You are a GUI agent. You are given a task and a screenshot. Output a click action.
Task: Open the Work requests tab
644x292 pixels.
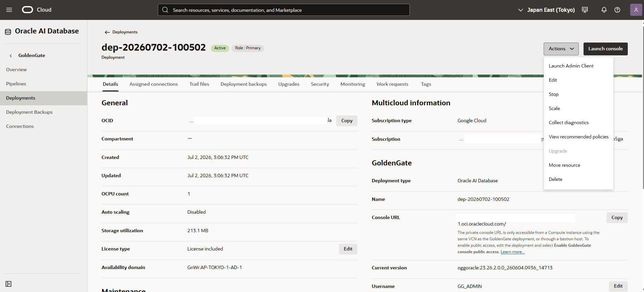pyautogui.click(x=392, y=84)
